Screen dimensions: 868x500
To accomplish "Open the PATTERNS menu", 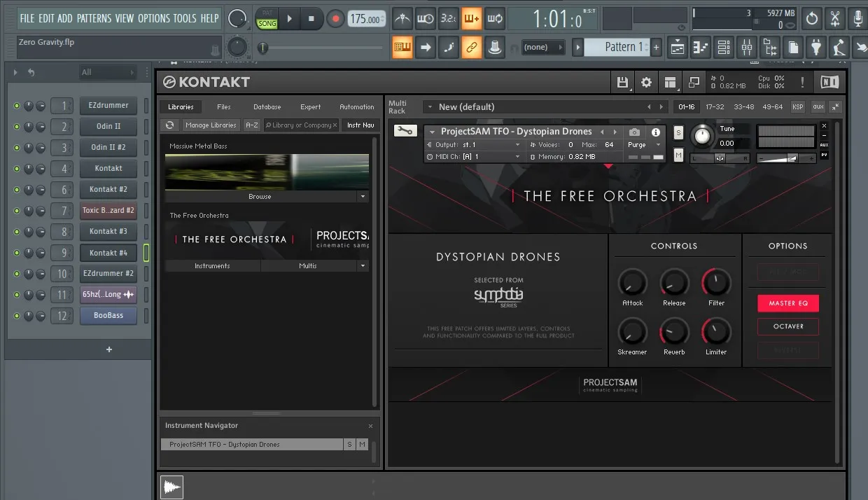I will coord(94,18).
